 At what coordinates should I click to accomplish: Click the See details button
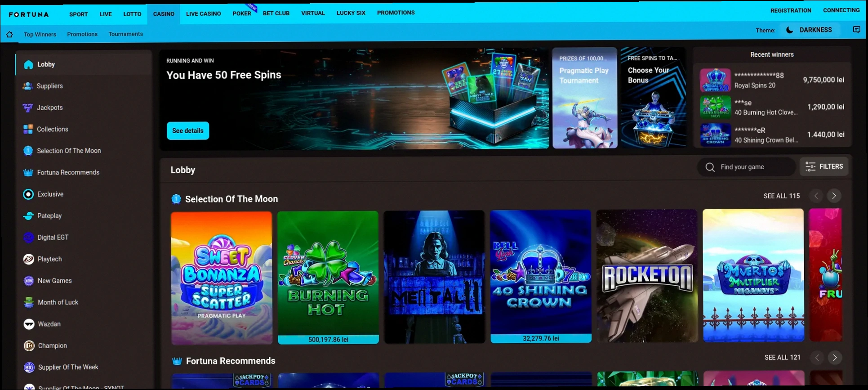click(x=188, y=131)
